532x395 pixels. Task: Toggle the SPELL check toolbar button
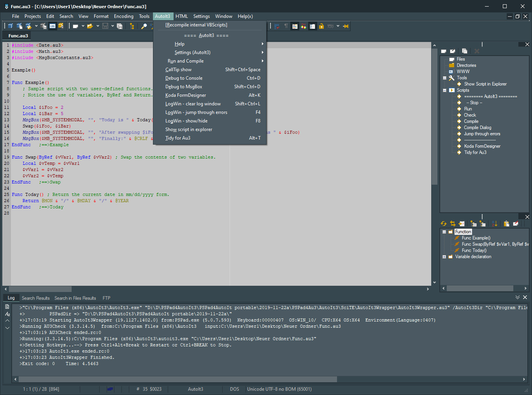click(x=330, y=26)
